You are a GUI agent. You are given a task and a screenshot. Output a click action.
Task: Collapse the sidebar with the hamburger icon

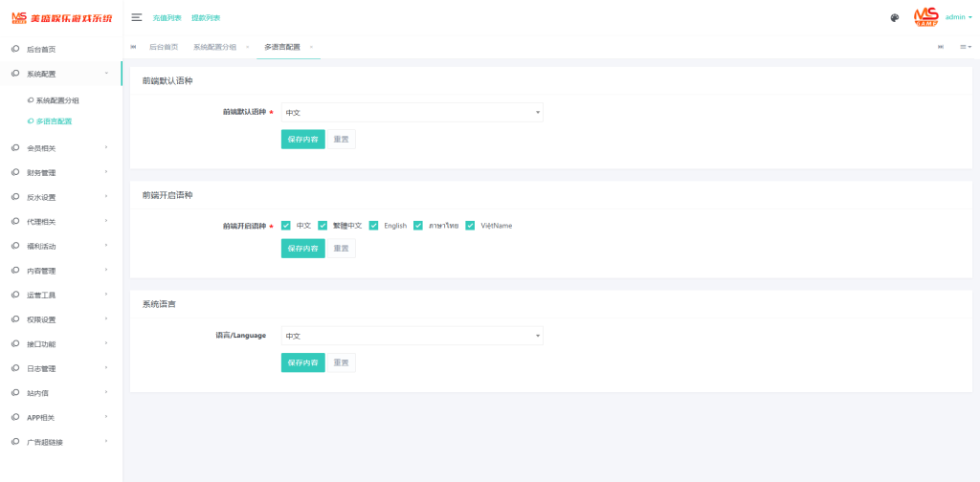tap(137, 17)
